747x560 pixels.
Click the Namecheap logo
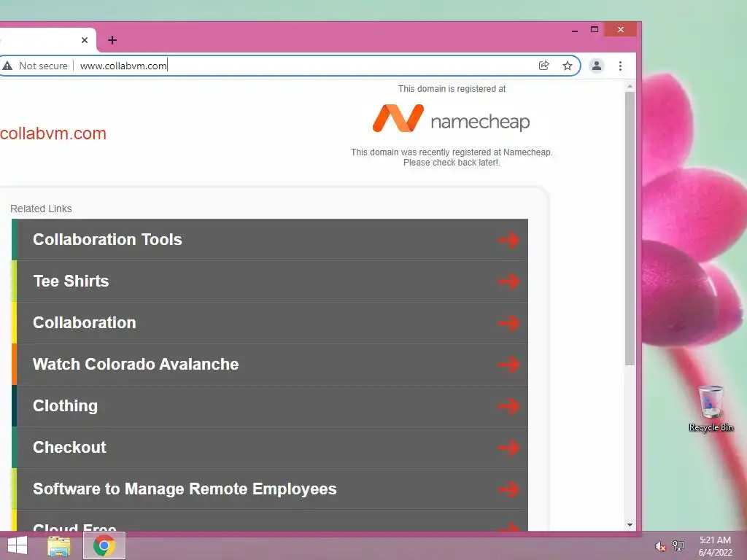coord(451,119)
